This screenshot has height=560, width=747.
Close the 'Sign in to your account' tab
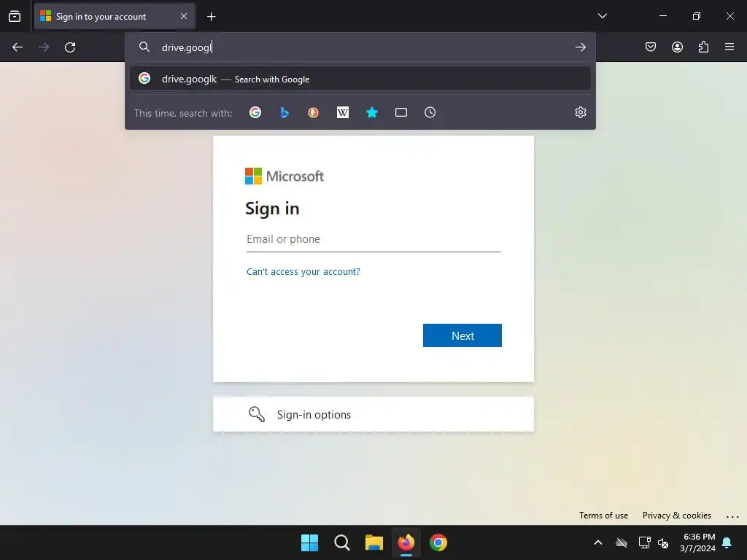[184, 16]
